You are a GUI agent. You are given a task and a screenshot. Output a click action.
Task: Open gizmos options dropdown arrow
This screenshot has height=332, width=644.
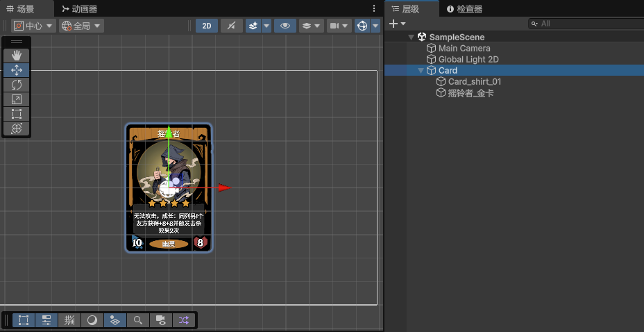point(375,26)
